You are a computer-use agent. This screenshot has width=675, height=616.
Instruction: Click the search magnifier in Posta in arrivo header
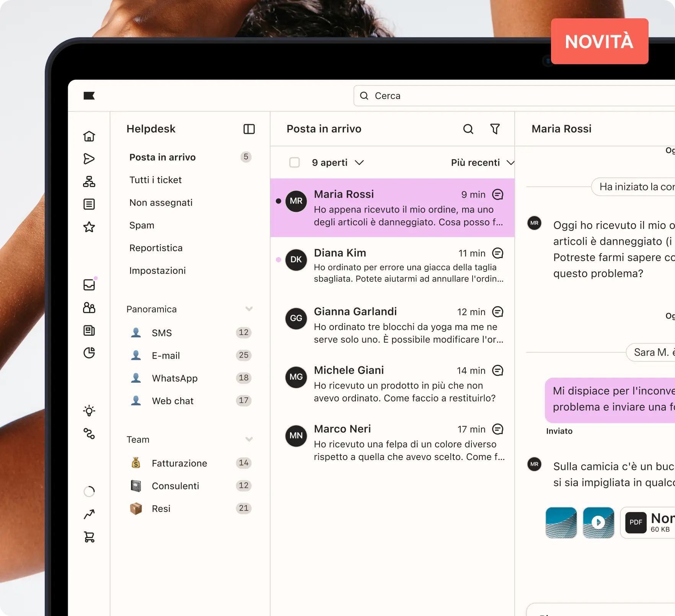click(x=468, y=129)
